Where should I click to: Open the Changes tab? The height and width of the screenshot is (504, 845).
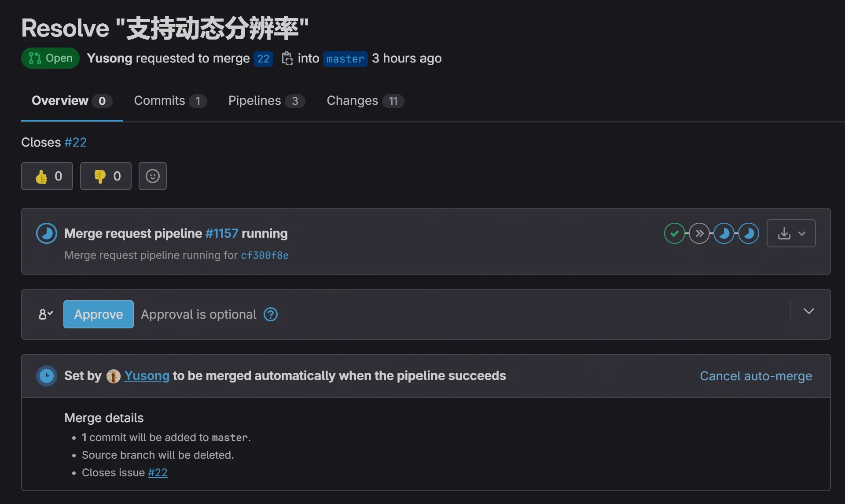coord(364,101)
